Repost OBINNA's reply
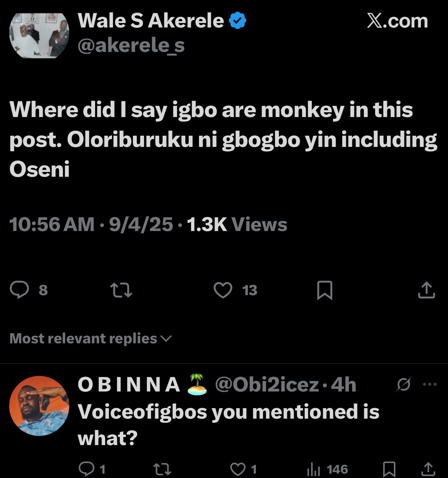Screen dimensions: 448x478 pyautogui.click(x=162, y=469)
